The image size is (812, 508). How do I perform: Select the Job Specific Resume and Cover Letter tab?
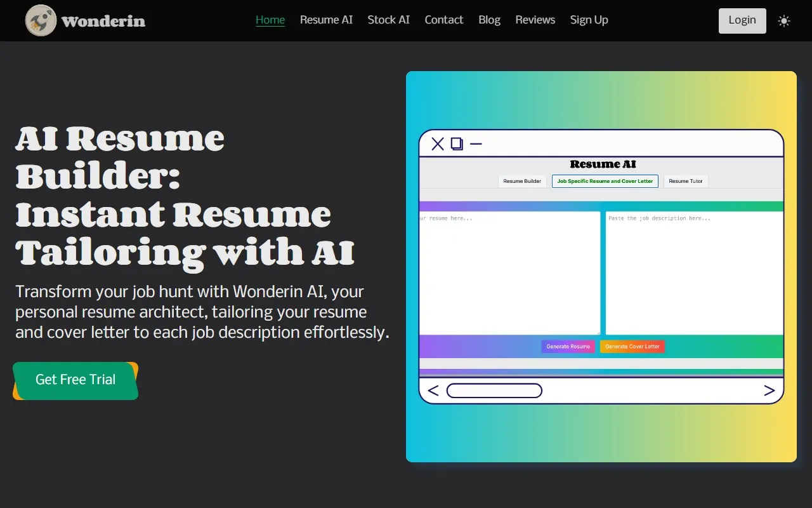click(x=605, y=181)
